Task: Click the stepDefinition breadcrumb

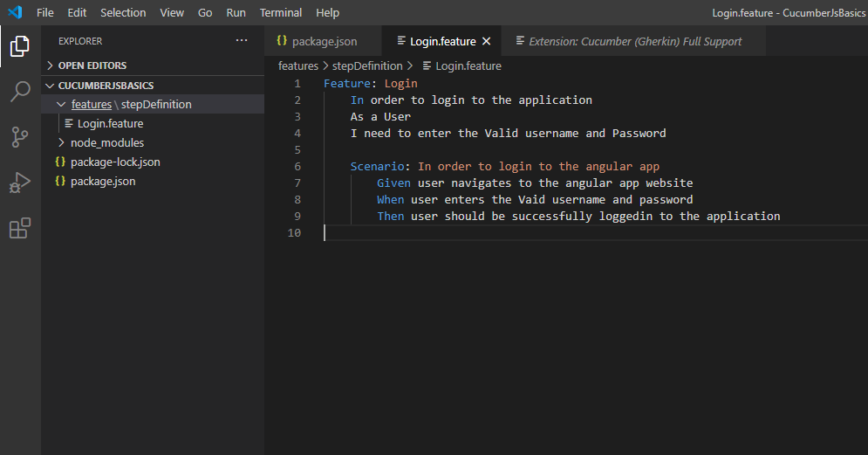Action: tap(367, 66)
